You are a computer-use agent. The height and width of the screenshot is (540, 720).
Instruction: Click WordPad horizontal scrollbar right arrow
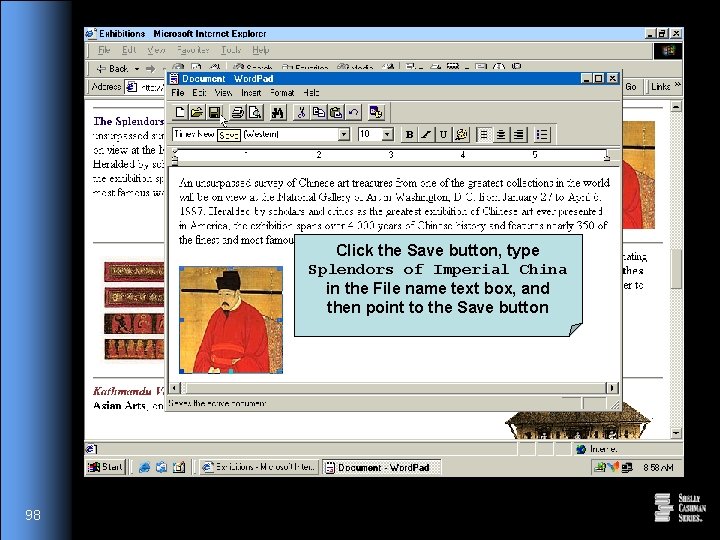(x=611, y=388)
